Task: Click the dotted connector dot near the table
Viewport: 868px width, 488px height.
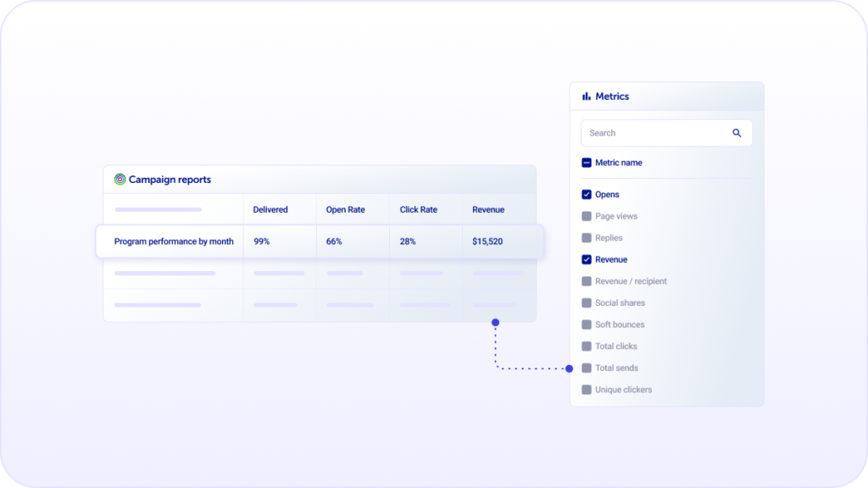Action: [x=495, y=322]
